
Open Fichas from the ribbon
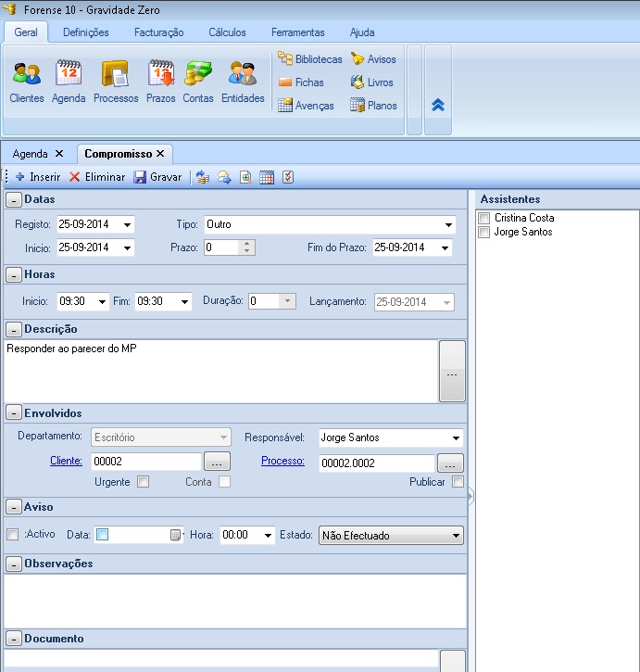[x=301, y=82]
